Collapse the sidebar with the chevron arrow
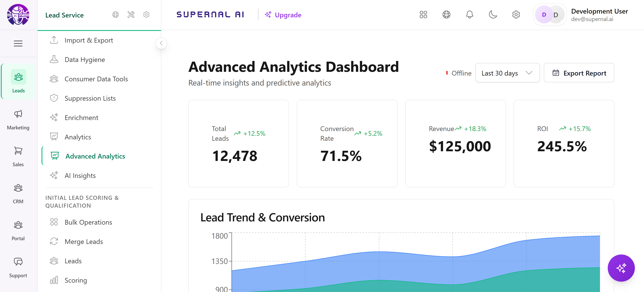 161,43
